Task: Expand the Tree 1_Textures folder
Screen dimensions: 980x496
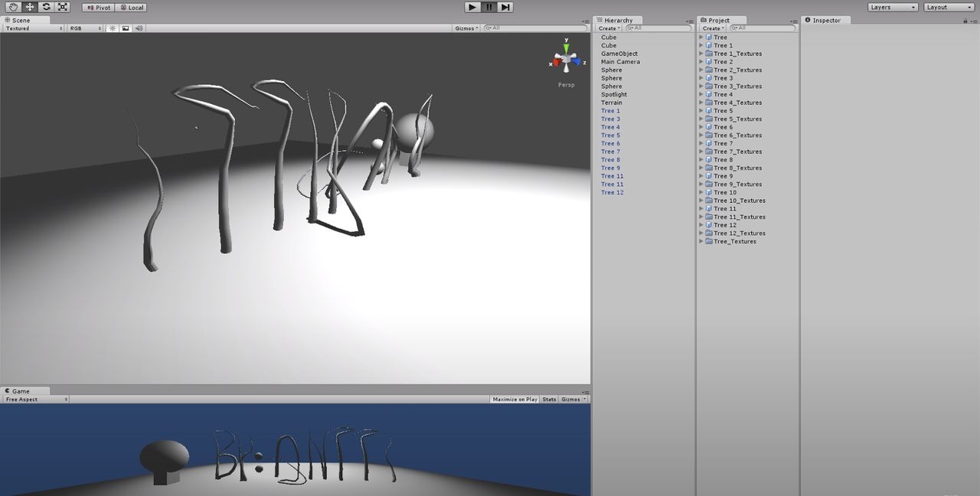Action: point(701,54)
